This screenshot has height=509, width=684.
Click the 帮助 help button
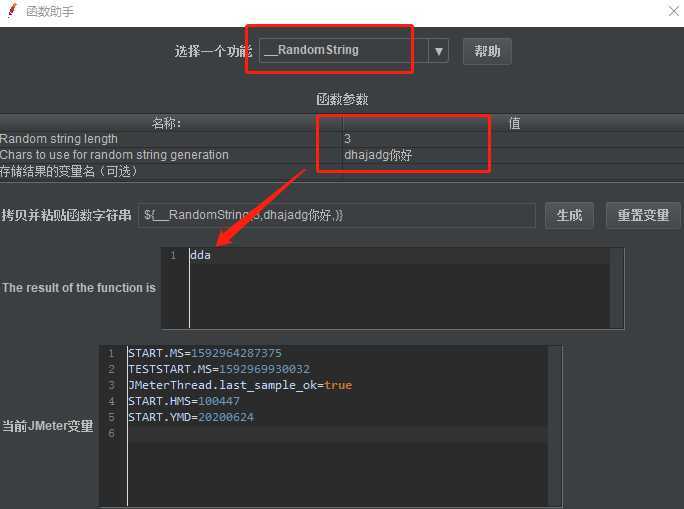[487, 51]
